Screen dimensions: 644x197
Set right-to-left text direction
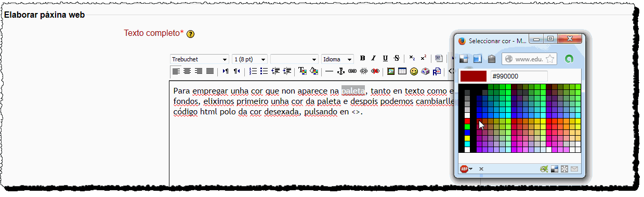[237, 71]
